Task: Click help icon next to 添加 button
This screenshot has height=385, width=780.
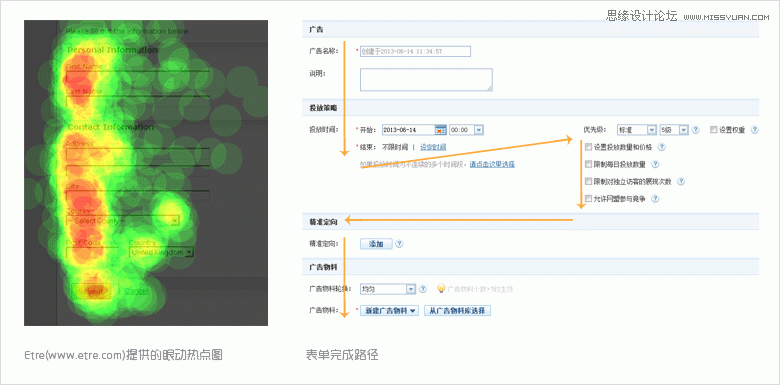Action: click(x=399, y=244)
